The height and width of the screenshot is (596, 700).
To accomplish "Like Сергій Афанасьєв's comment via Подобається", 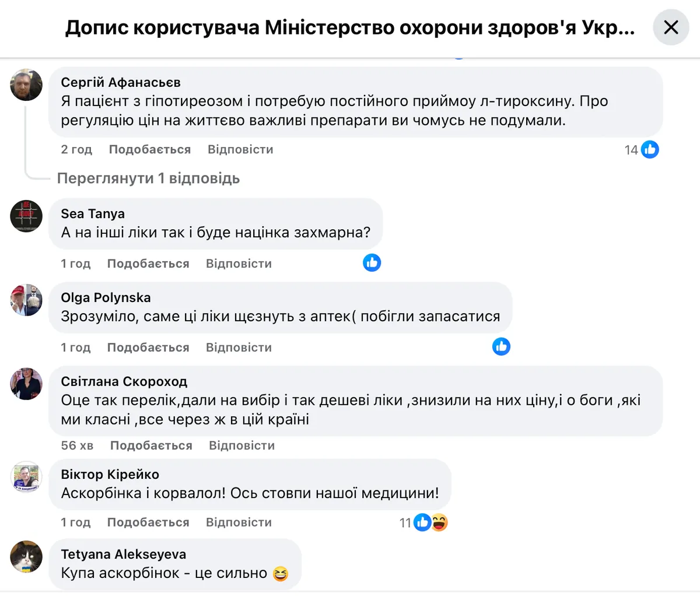I will point(149,150).
